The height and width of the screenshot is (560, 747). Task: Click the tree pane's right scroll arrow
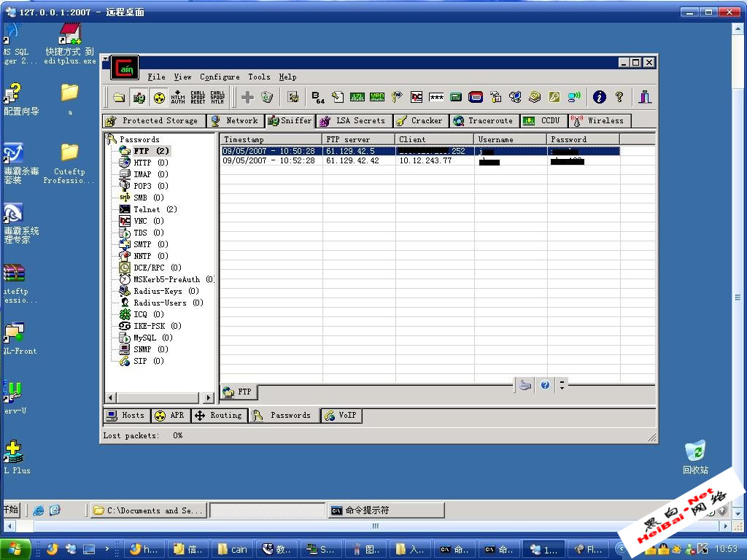[x=208, y=397]
